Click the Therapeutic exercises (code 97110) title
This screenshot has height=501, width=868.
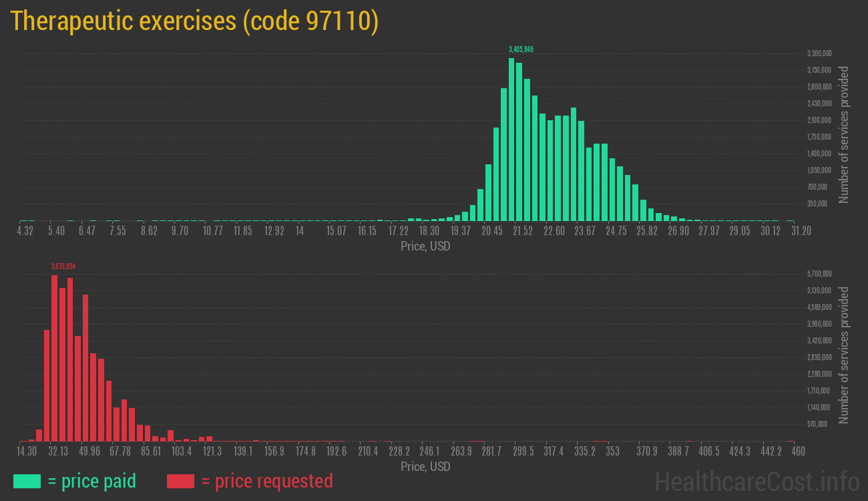click(x=194, y=21)
